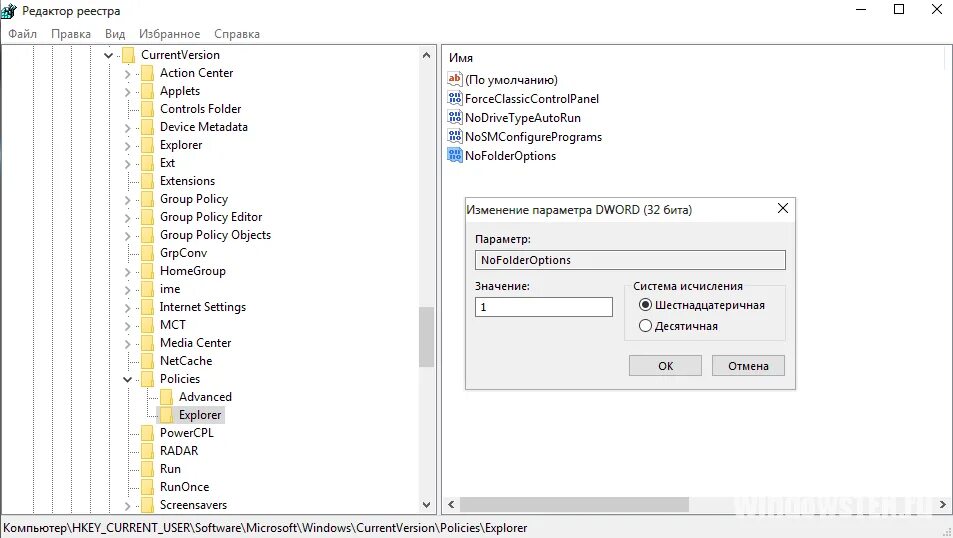
Task: Select the ime key in tree
Action: pos(170,289)
